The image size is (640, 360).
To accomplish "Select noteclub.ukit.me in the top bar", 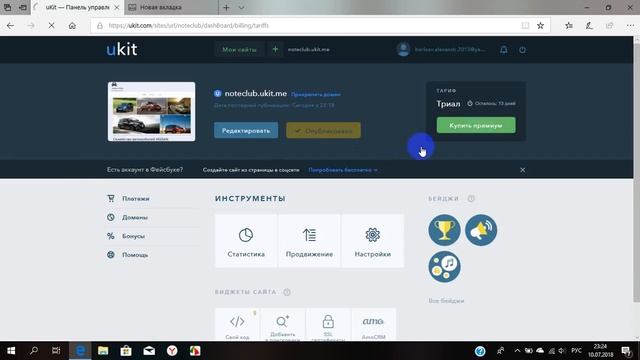I will tap(309, 49).
